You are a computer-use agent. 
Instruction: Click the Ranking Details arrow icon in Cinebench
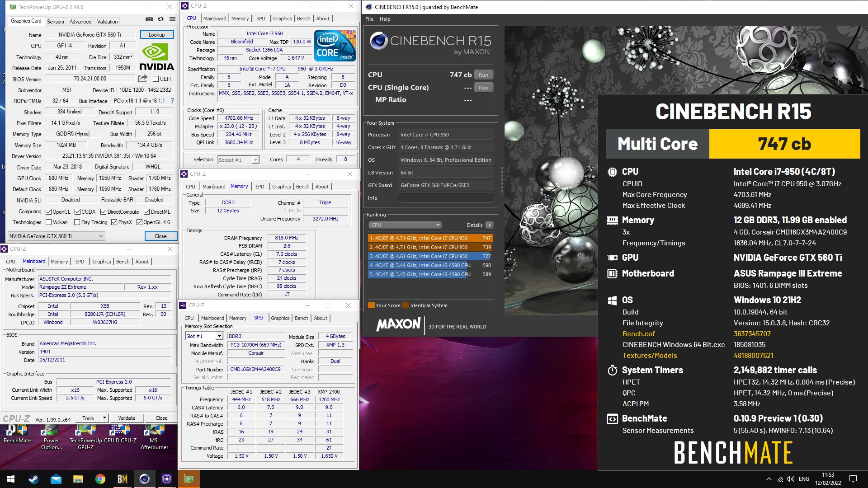pyautogui.click(x=490, y=225)
